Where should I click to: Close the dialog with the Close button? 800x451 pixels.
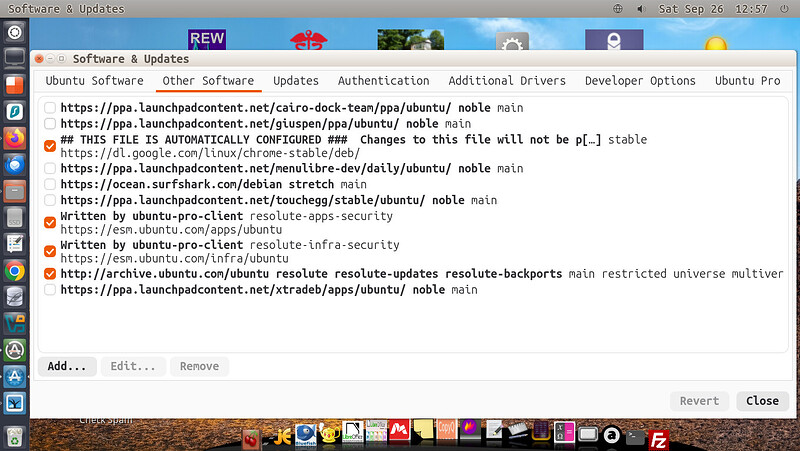coord(763,401)
